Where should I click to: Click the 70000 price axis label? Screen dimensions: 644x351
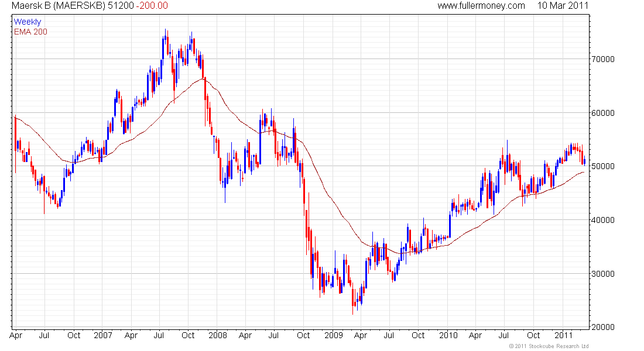604,59
